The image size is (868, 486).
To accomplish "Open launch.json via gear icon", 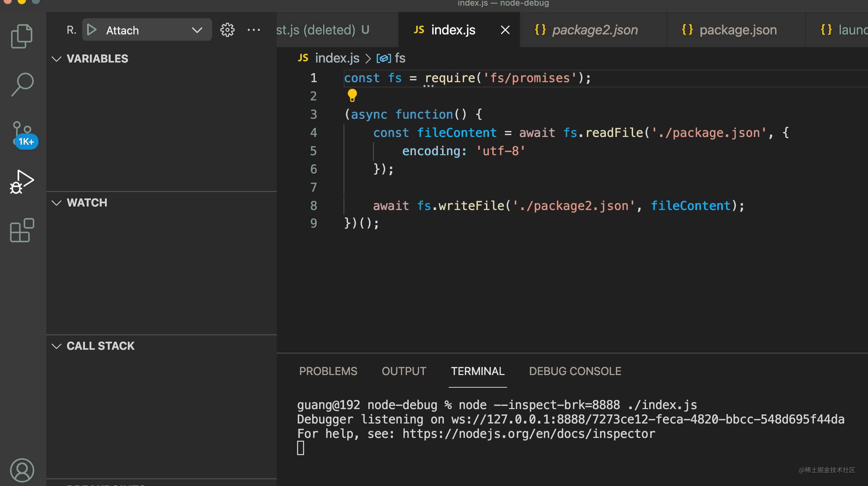I will point(227,30).
